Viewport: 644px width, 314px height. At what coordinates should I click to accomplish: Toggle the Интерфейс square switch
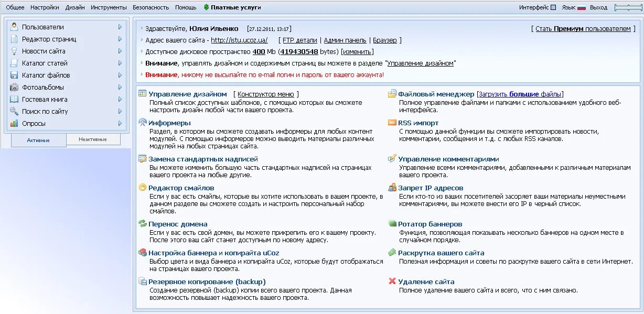(x=553, y=7)
